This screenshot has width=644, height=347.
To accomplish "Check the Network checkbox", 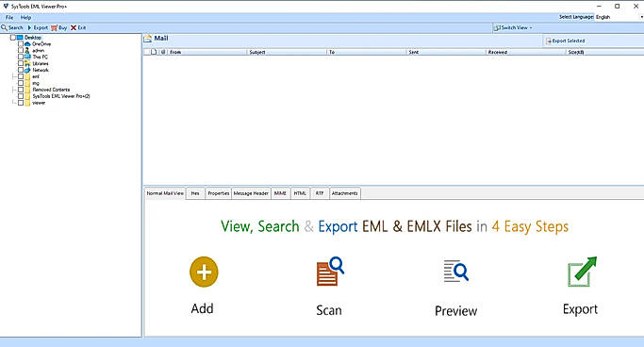I will coord(21,70).
